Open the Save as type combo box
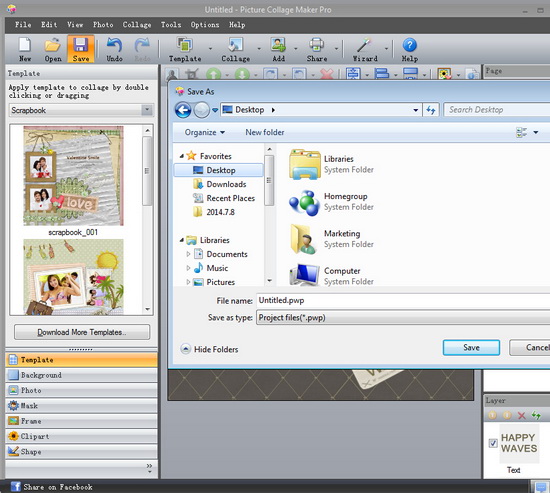The image size is (550, 493). pyautogui.click(x=403, y=318)
